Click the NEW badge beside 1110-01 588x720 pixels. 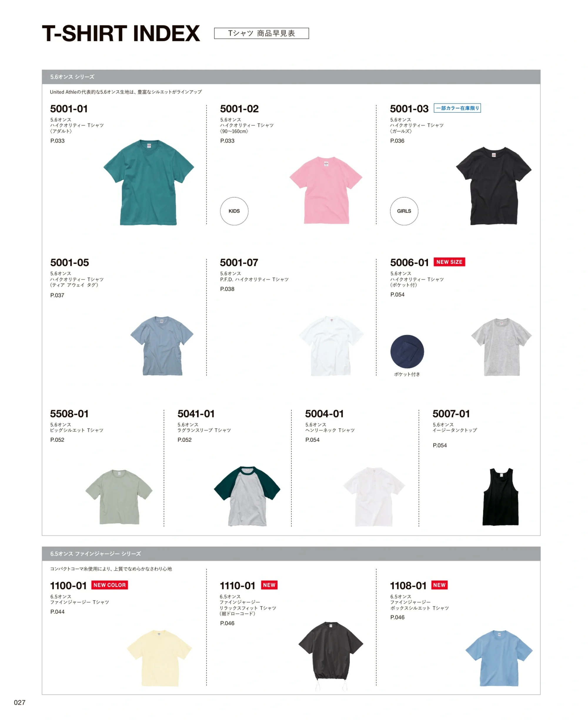269,585
